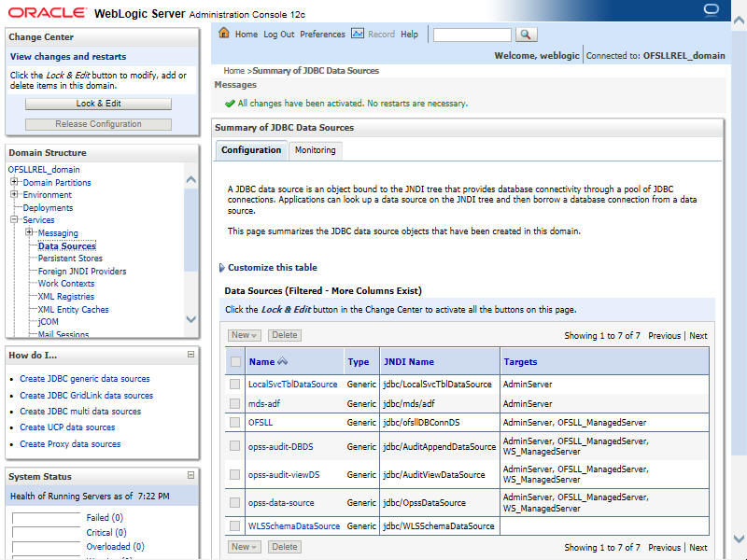
Task: Open Preferences from the toolbar
Action: [x=322, y=35]
